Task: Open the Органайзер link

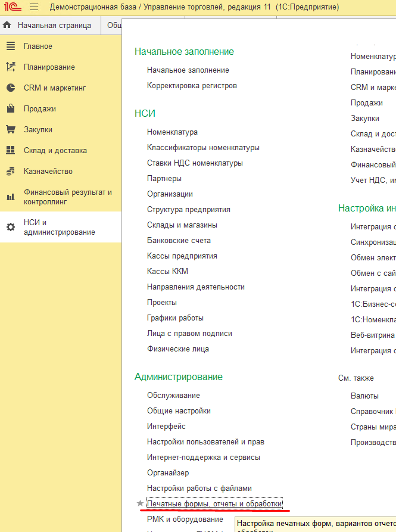Action: pyautogui.click(x=168, y=473)
